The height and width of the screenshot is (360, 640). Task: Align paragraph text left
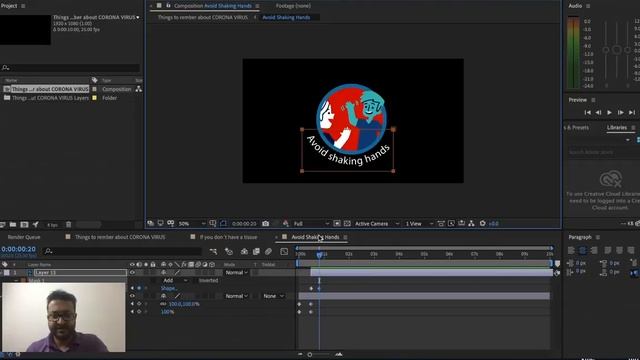click(x=571, y=250)
